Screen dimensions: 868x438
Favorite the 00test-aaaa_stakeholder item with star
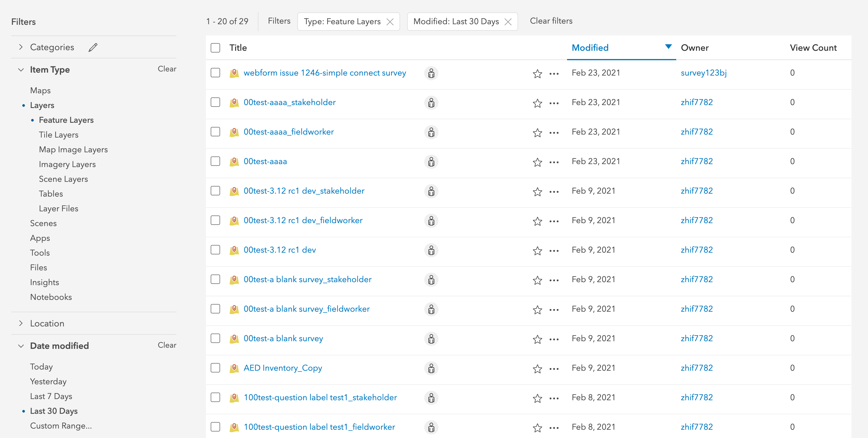(537, 103)
